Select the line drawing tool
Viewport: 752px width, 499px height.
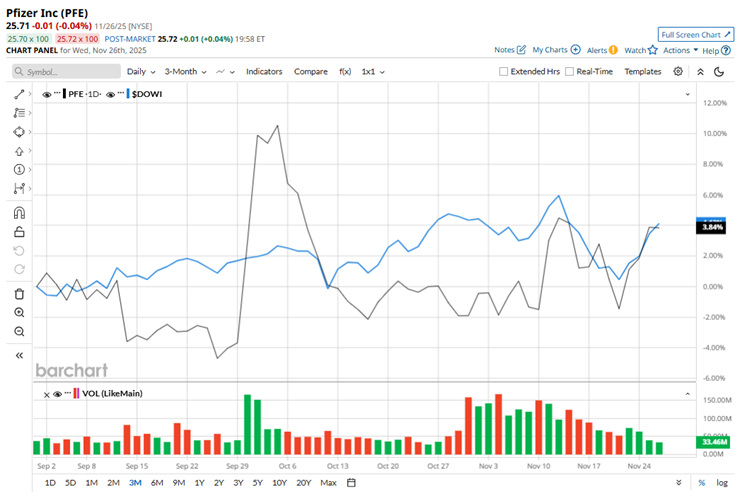[x=19, y=95]
